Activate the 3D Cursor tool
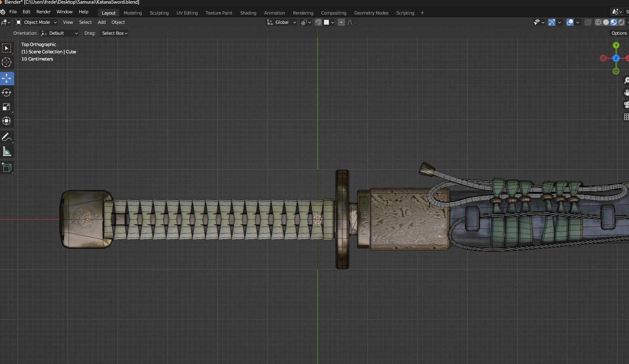This screenshot has width=629, height=364. pos(6,62)
